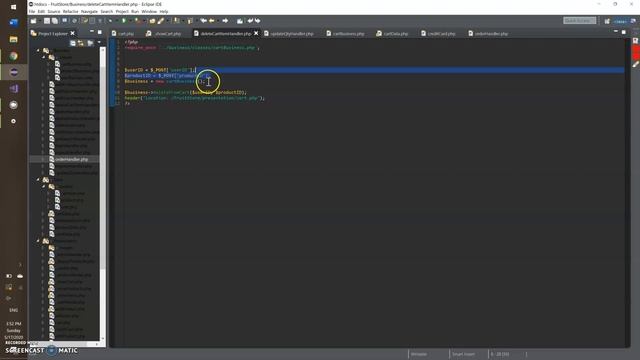640x360 pixels.
Task: Open Visual Studio from the Windows taskbar
Action: pyautogui.click(x=13, y=89)
